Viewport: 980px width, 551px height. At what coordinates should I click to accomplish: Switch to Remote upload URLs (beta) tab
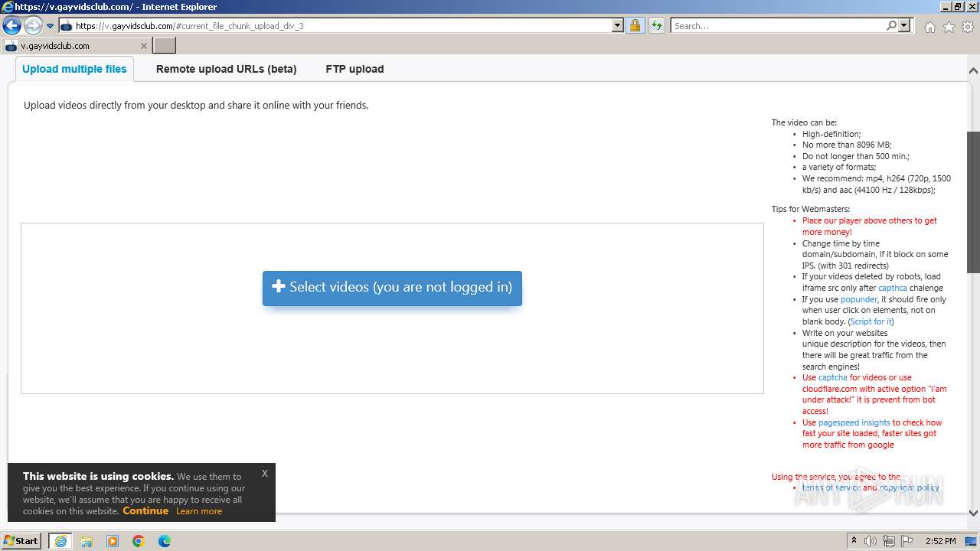(226, 69)
